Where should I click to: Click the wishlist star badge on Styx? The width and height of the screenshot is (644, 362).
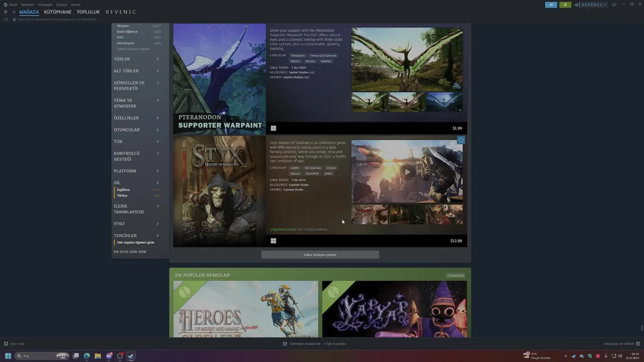pos(461,140)
